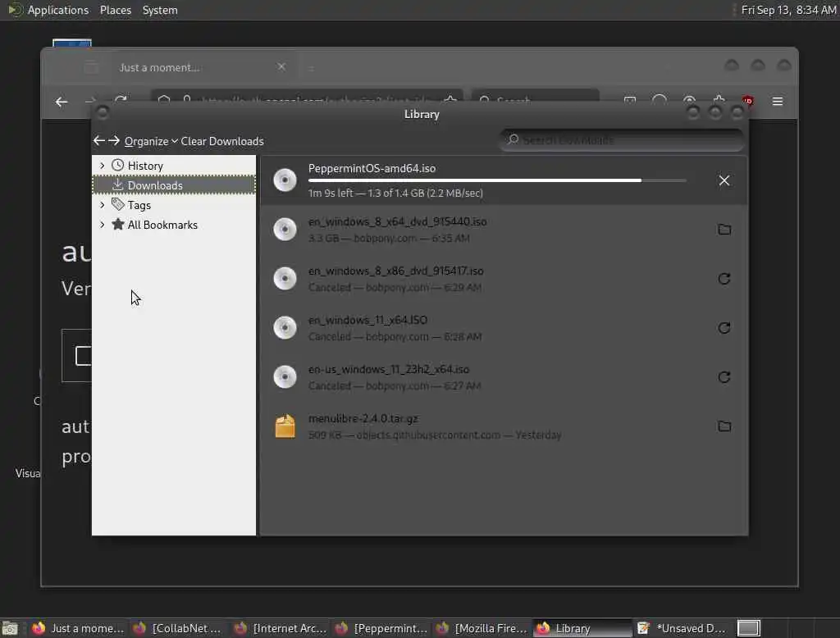
Task: Switch to *Unsaved D... taskbar window
Action: [683, 628]
